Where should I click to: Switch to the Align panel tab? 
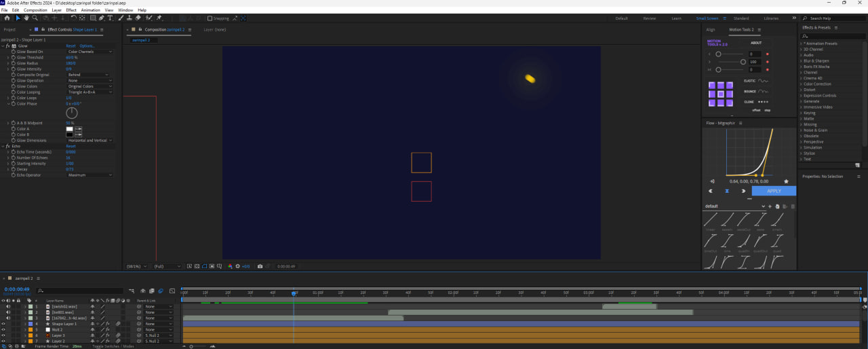coord(711,30)
